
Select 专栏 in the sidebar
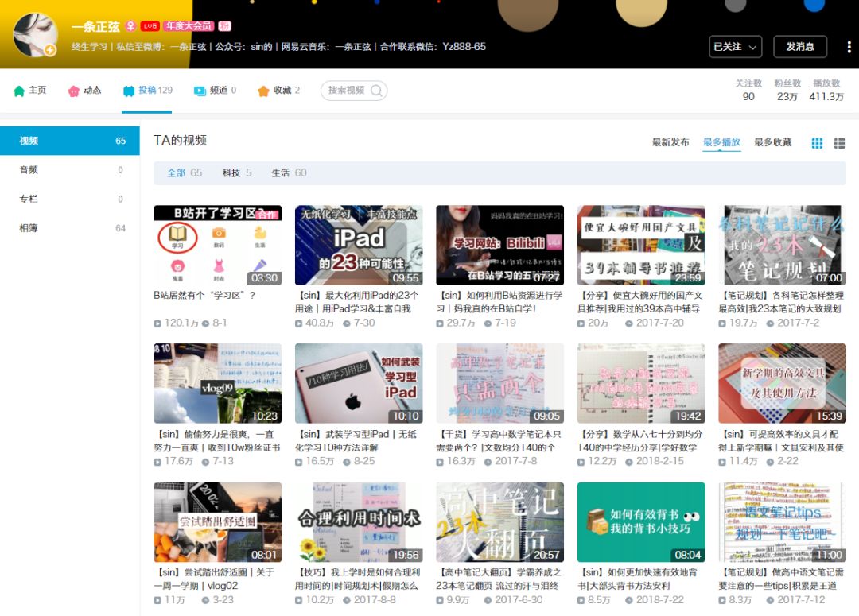pyautogui.click(x=69, y=199)
